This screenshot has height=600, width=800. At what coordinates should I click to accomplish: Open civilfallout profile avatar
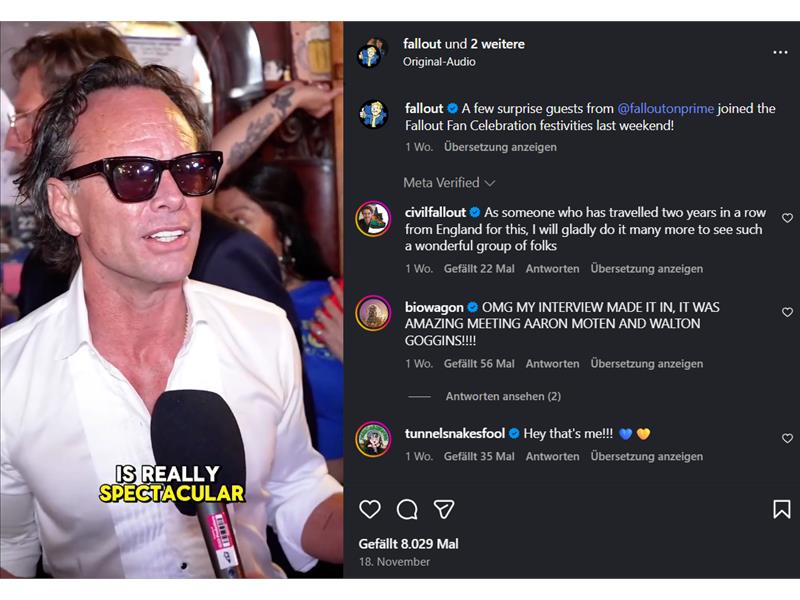[373, 218]
